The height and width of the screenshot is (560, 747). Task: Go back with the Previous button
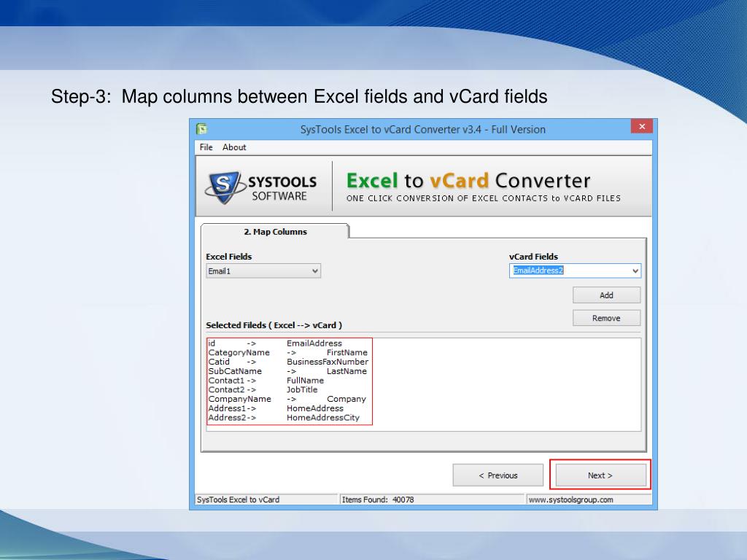[498, 475]
